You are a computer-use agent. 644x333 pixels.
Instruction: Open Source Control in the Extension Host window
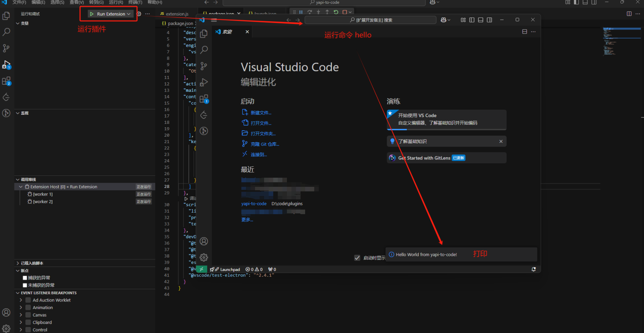(204, 66)
